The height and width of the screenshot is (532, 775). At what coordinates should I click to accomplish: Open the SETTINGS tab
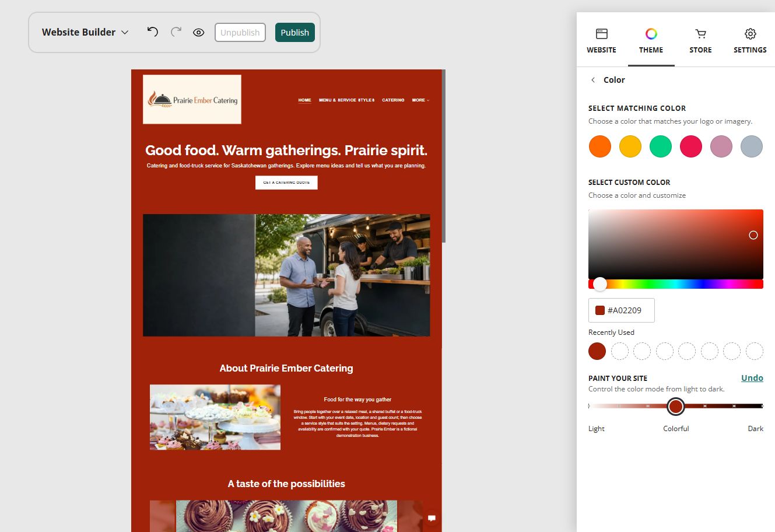tap(750, 41)
